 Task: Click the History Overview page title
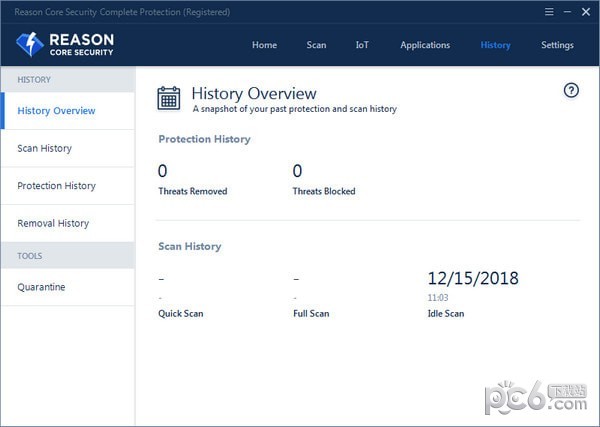pyautogui.click(x=254, y=93)
